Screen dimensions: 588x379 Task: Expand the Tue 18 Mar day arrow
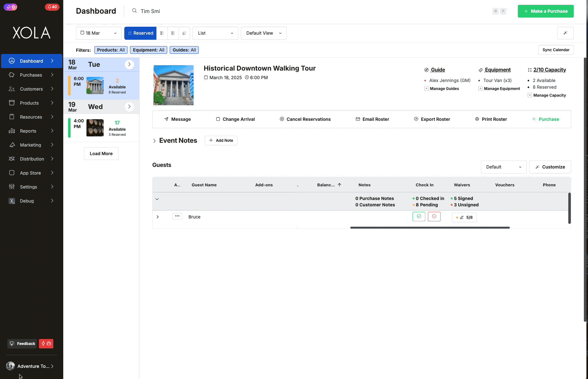click(x=129, y=64)
